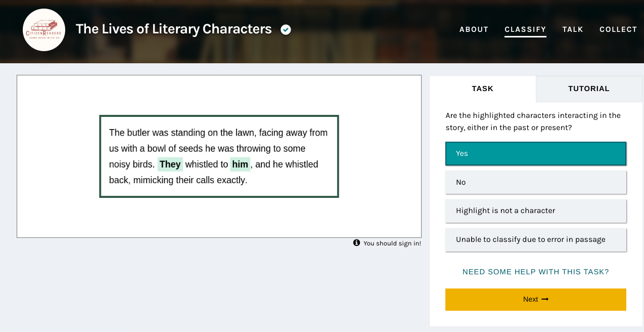Open the Talk section
The width and height of the screenshot is (644, 332).
tap(573, 29)
